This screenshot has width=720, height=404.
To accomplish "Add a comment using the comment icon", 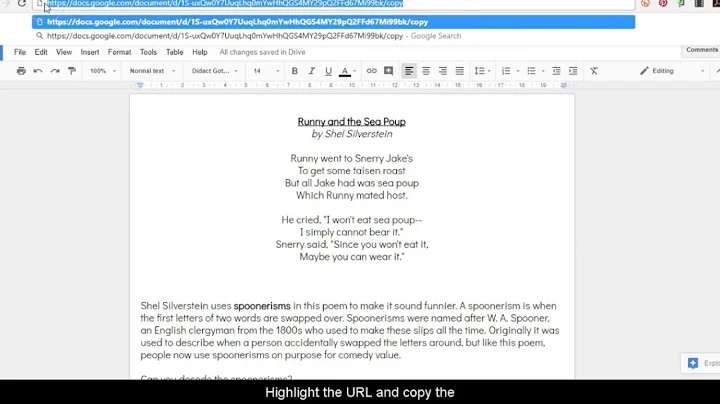I will (388, 71).
